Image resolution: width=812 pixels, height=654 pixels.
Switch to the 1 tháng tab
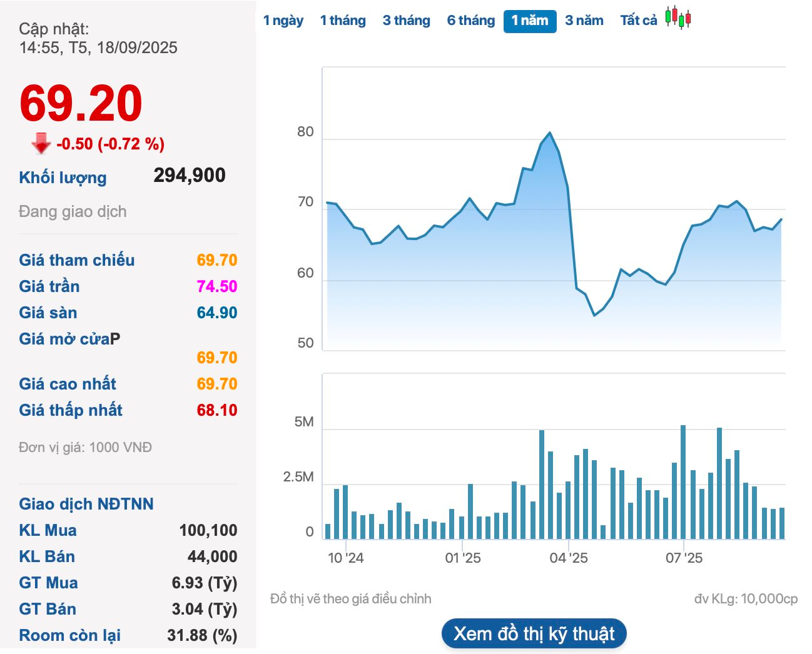coord(343,21)
